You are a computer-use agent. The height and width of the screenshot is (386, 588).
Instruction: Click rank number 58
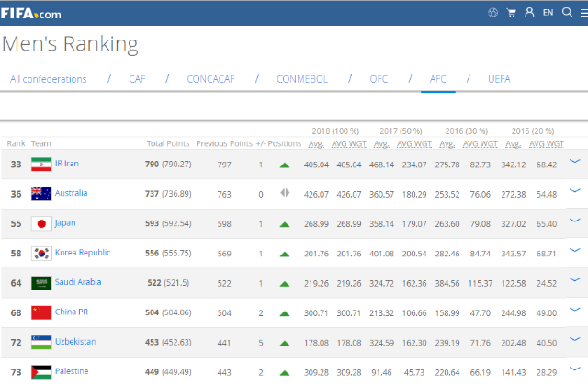[x=16, y=254]
